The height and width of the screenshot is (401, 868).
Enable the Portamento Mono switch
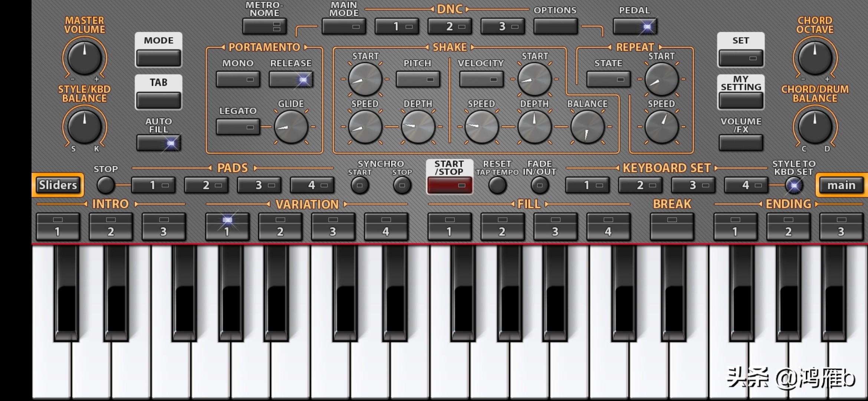(238, 79)
